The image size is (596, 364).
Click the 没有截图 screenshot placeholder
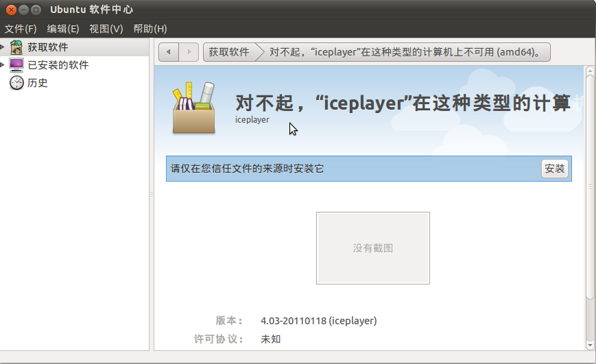373,248
